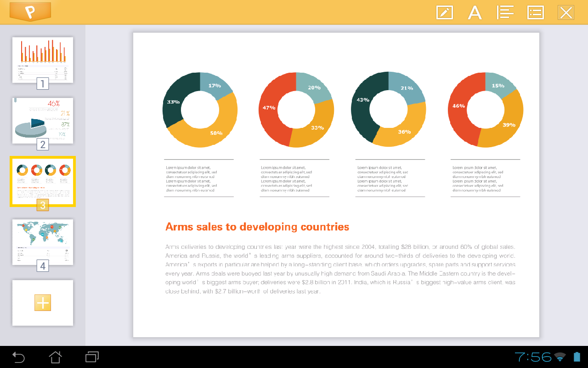This screenshot has width=588, height=368.
Task: Select slide 2 pie chart thumbnail
Action: (x=43, y=121)
